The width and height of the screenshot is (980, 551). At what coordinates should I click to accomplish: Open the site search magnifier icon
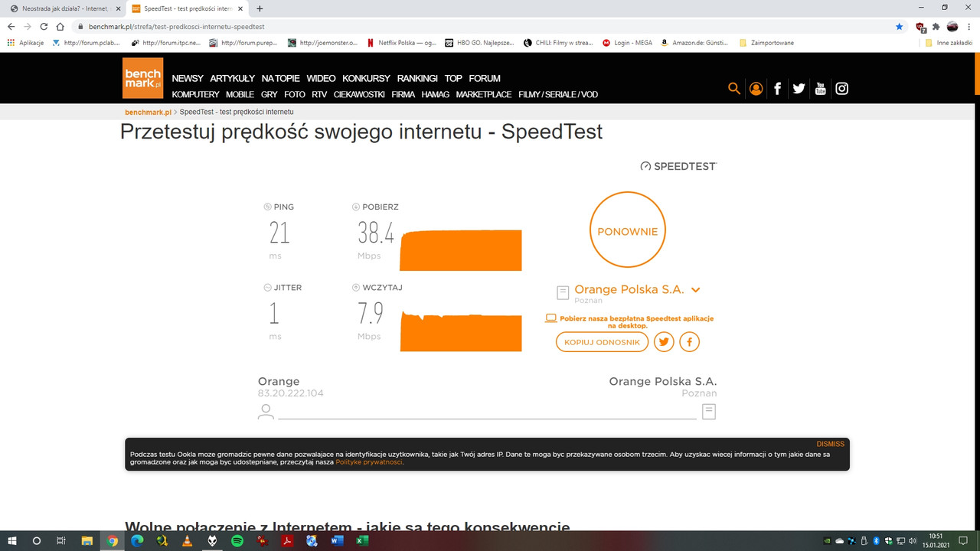pos(734,89)
